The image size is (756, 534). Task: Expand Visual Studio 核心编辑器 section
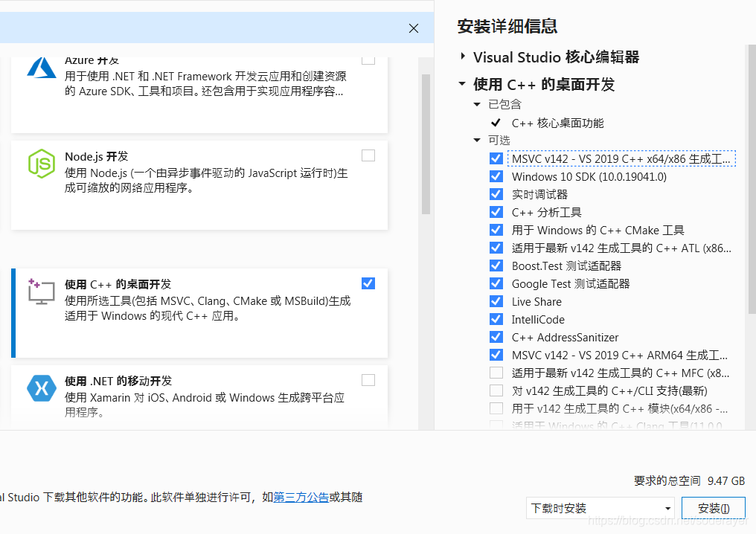click(x=463, y=57)
